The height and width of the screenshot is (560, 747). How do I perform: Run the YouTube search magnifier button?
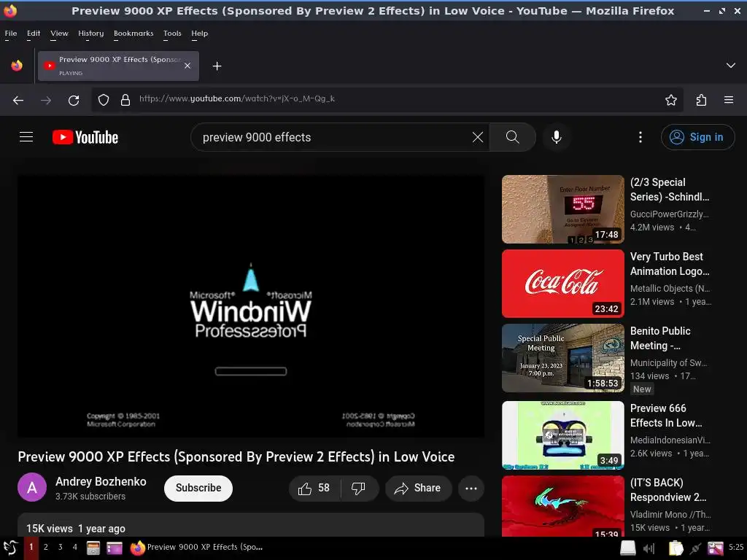513,137
